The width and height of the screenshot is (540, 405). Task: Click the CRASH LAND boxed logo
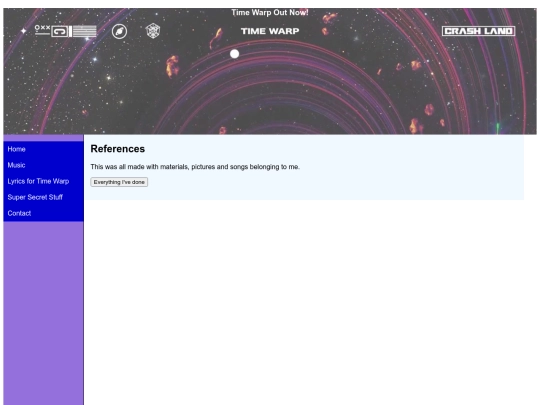point(478,31)
